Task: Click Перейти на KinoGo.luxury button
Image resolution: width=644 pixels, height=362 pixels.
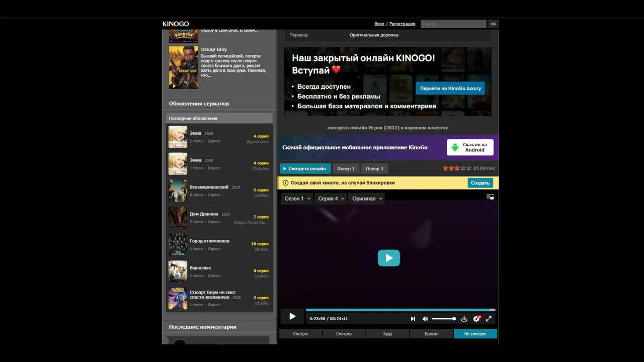Action: [x=450, y=88]
